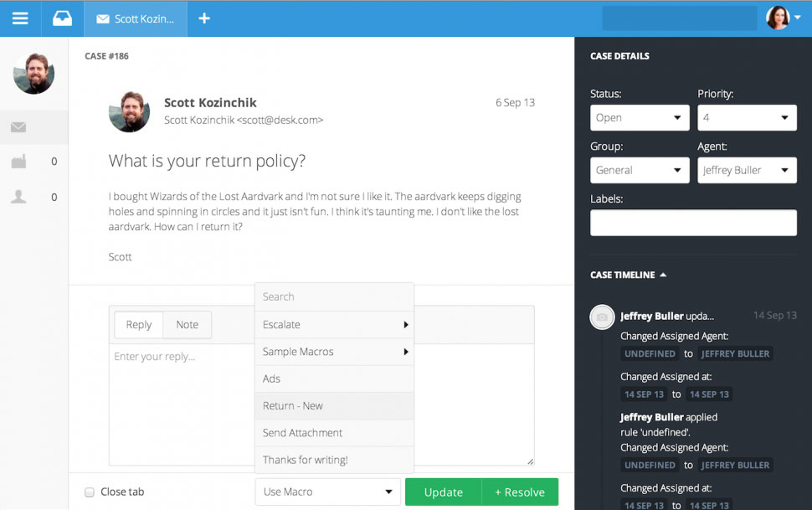The height and width of the screenshot is (510, 812).
Task: Open the company building icon in sidebar
Action: click(x=18, y=162)
